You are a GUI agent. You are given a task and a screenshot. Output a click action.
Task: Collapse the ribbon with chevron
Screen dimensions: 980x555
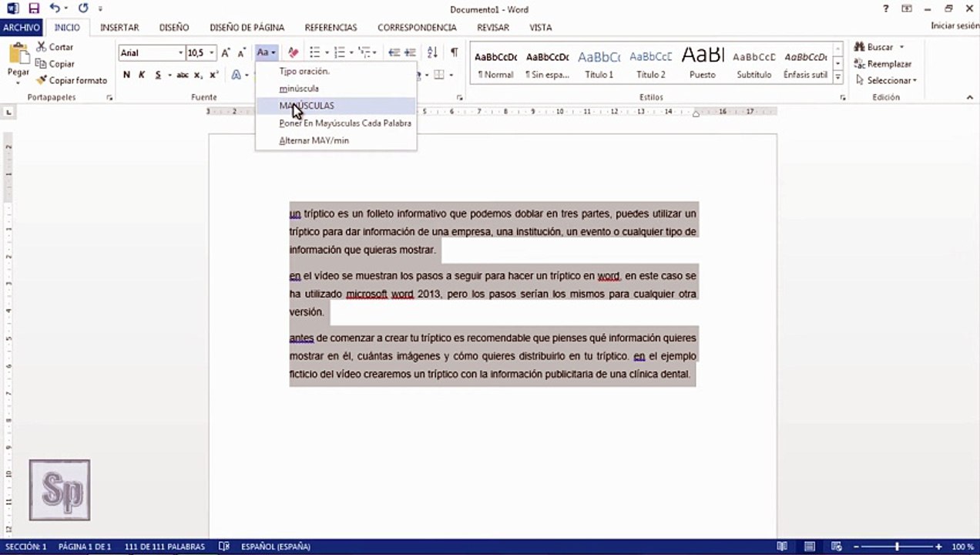point(969,98)
